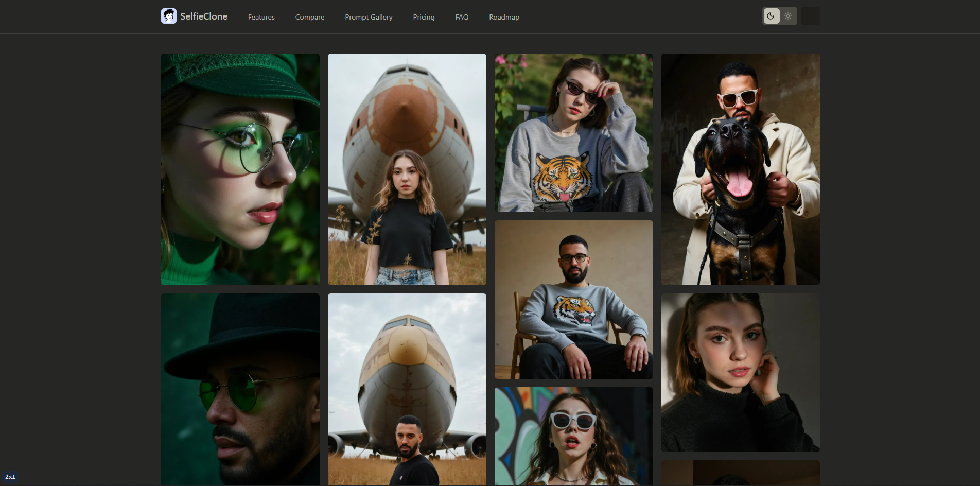This screenshot has width=980, height=486.
Task: Open the Prompt Gallery link
Action: click(x=369, y=17)
